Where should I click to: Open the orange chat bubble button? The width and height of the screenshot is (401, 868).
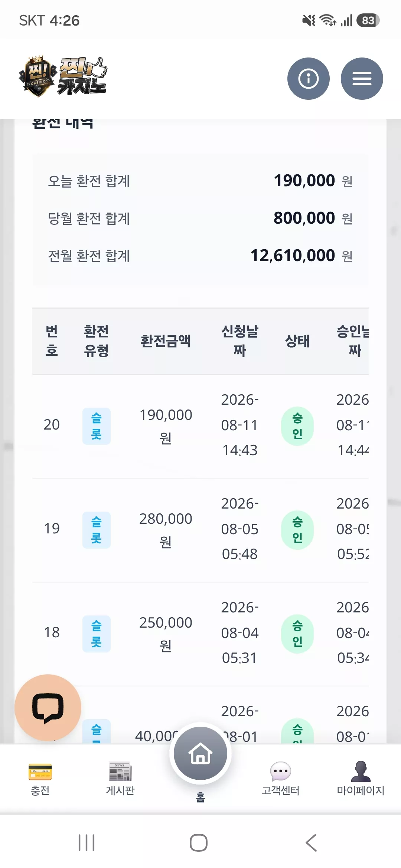[x=48, y=708]
